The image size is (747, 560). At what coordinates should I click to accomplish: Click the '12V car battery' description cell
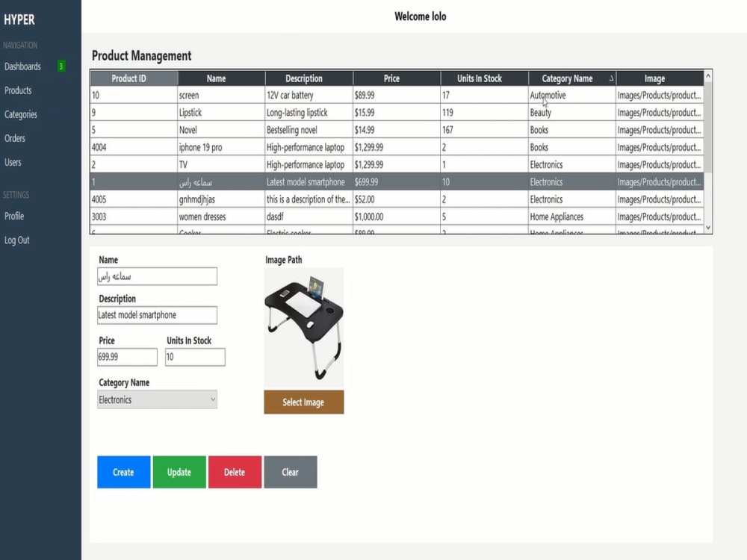pyautogui.click(x=309, y=96)
